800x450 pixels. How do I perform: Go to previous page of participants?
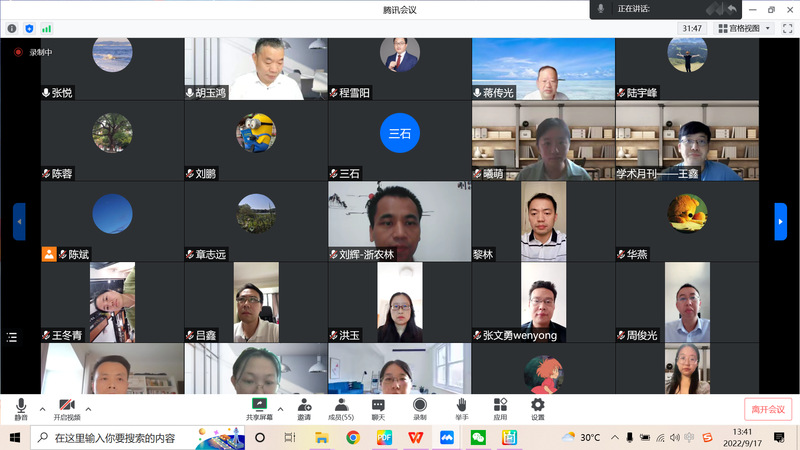tap(19, 221)
